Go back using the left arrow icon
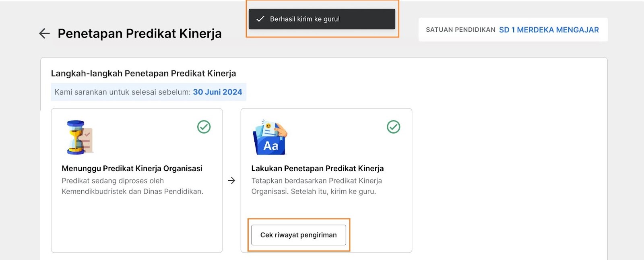Image resolution: width=644 pixels, height=260 pixels. (x=44, y=33)
